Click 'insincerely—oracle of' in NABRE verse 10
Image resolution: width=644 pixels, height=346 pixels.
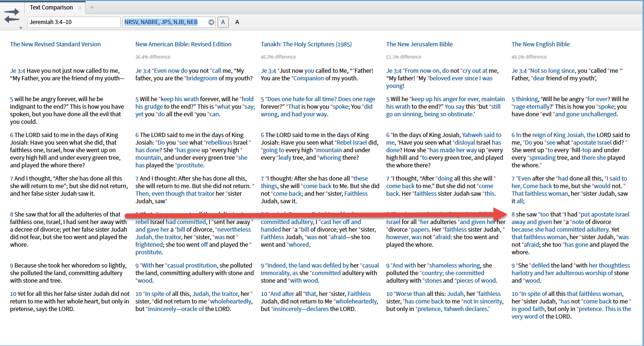(177, 309)
